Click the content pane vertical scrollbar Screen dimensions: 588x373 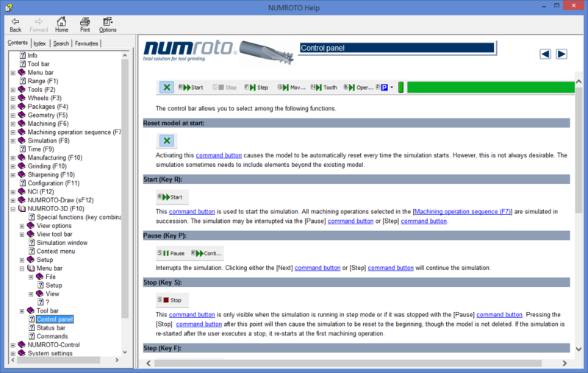pos(578,221)
